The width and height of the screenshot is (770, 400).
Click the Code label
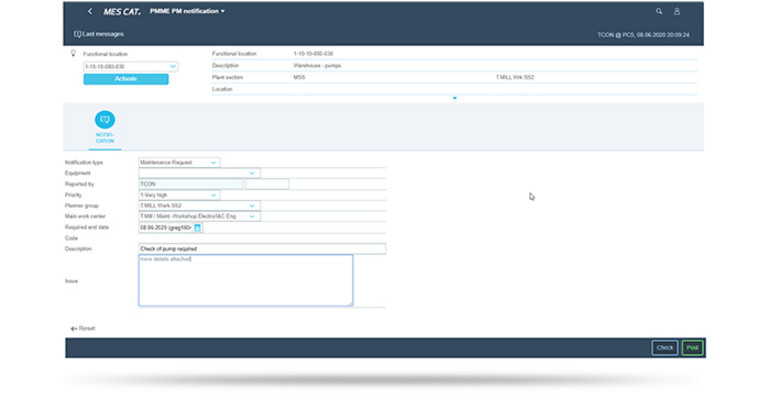71,238
